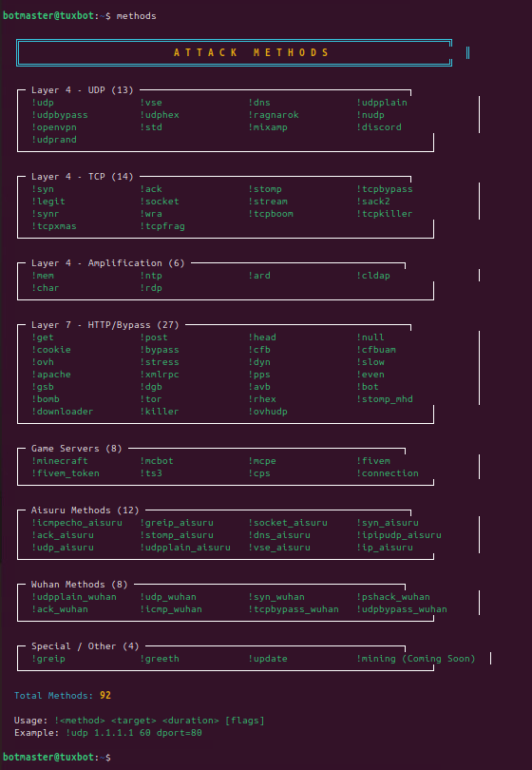Click the '!mining (Coming Soon)' text
Viewport: 532px width, 770px height.
416,659
